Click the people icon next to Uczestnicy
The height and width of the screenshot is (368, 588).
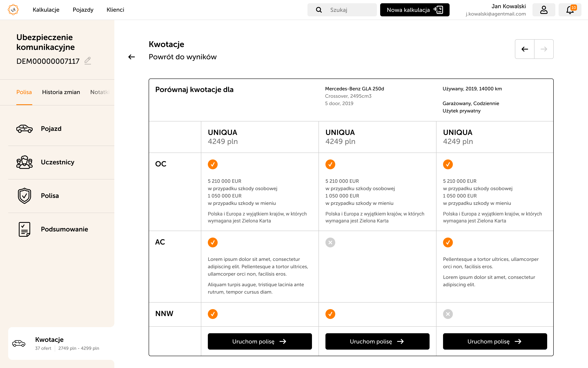coord(24,162)
